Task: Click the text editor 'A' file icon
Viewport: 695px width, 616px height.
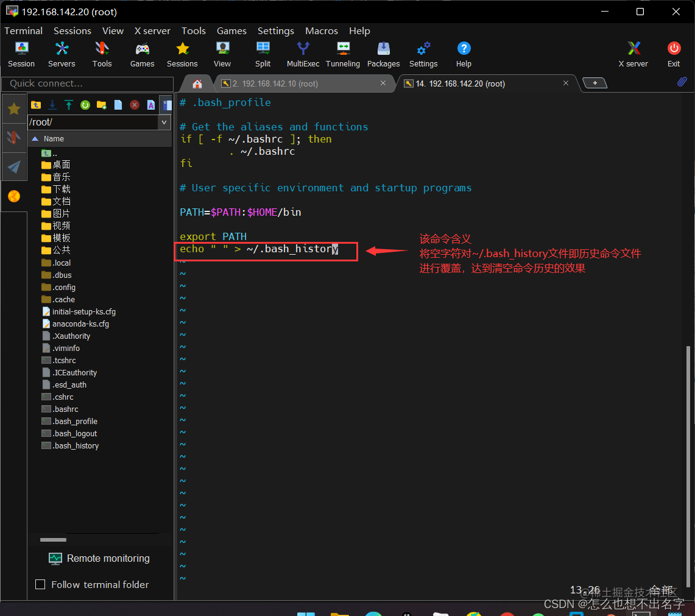Action: pos(150,105)
